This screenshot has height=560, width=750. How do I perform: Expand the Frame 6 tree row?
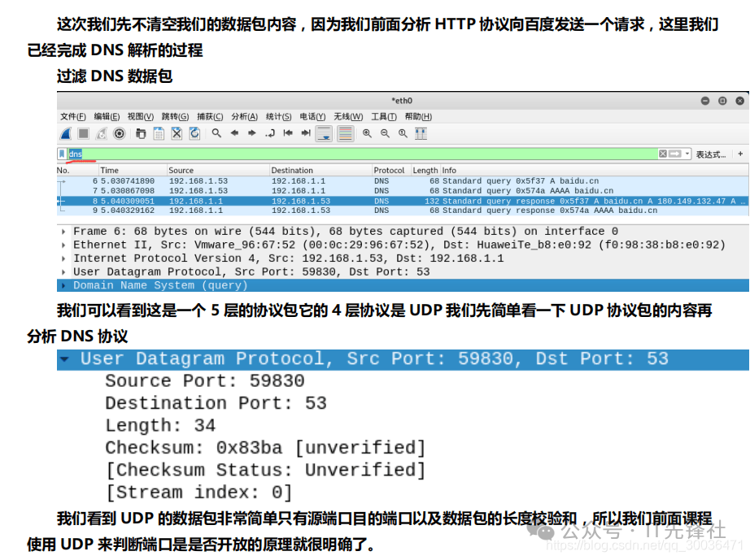click(64, 232)
